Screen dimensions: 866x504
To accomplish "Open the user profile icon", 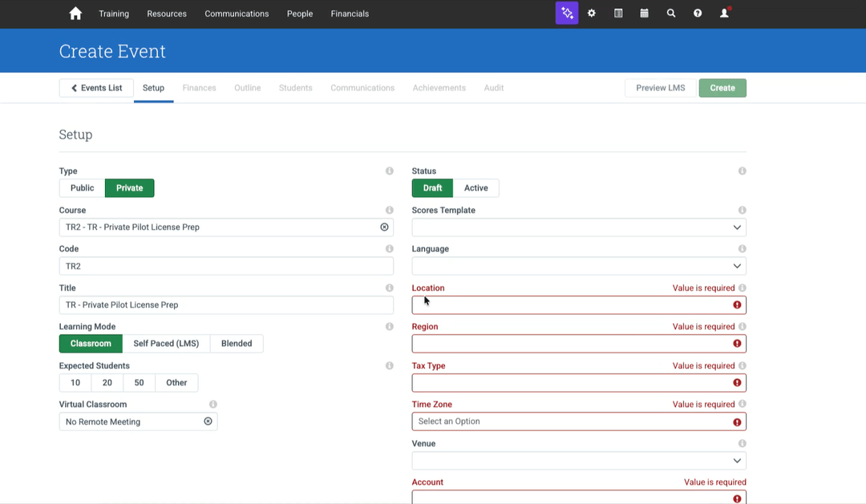I will tap(724, 14).
